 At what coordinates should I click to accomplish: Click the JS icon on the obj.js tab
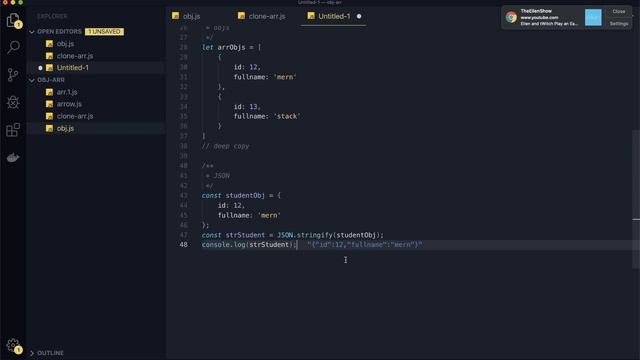[x=176, y=16]
